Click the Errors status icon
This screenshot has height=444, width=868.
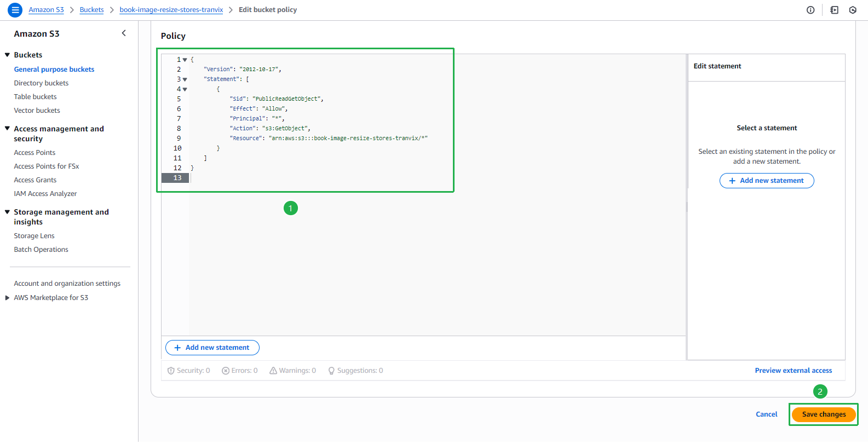[x=226, y=371]
